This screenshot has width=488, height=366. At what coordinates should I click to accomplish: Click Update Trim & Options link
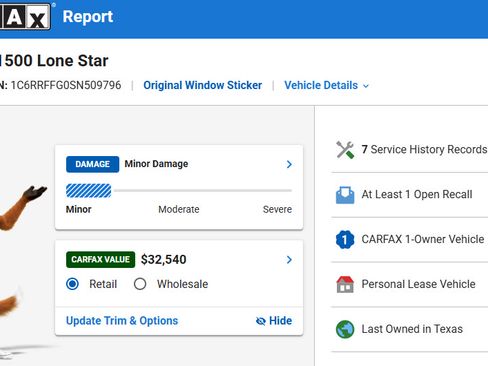[x=122, y=321]
